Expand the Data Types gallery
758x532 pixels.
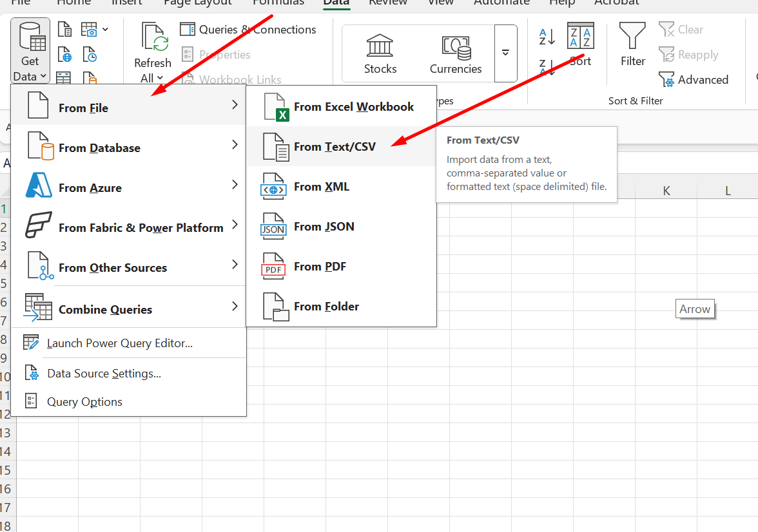tap(505, 53)
